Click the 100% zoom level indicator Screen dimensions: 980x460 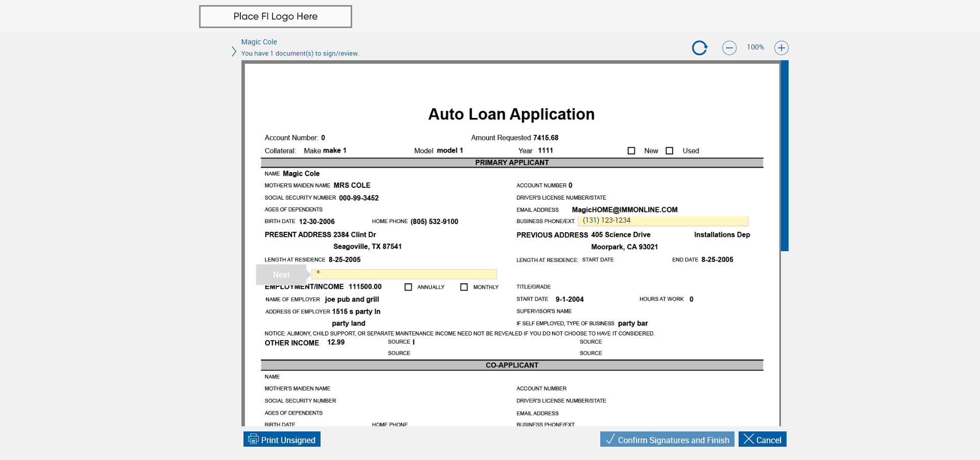(755, 47)
